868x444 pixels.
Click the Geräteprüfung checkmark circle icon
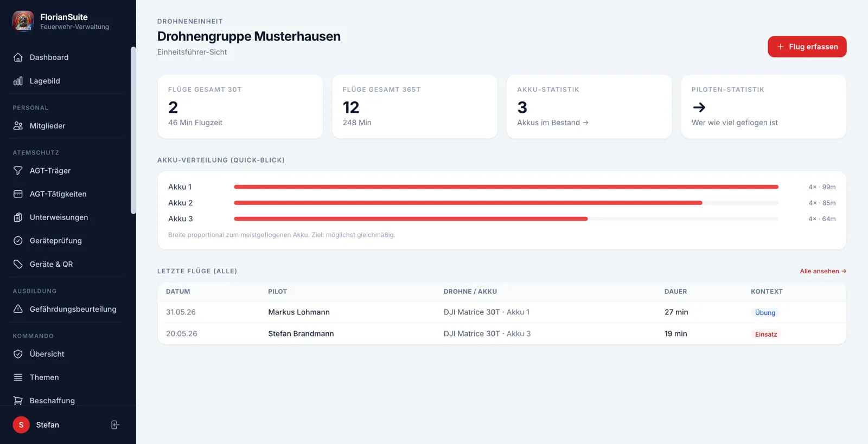click(x=18, y=241)
